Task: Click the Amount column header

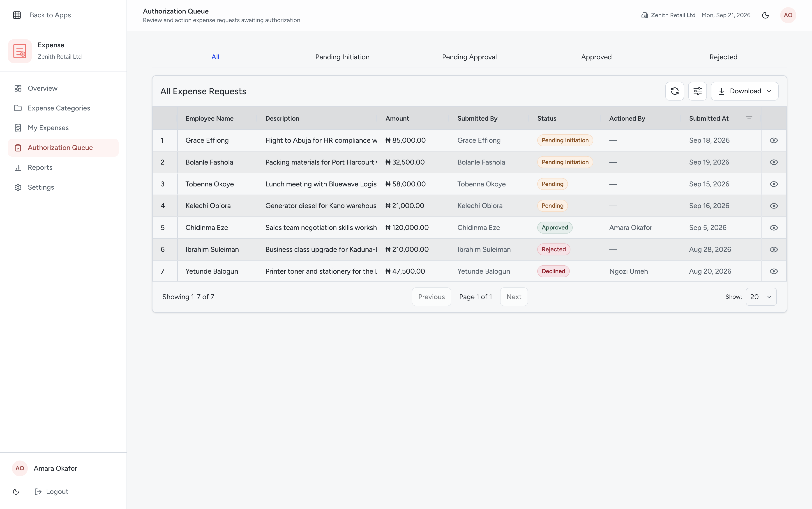Action: click(x=397, y=118)
